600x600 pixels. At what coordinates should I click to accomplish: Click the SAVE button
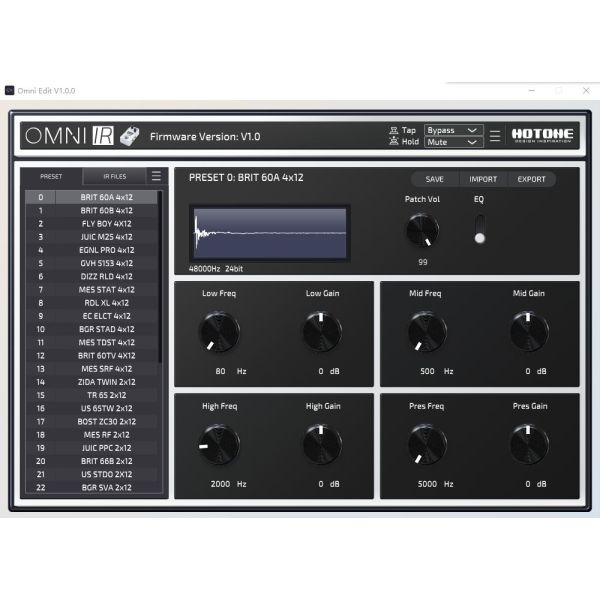click(434, 179)
